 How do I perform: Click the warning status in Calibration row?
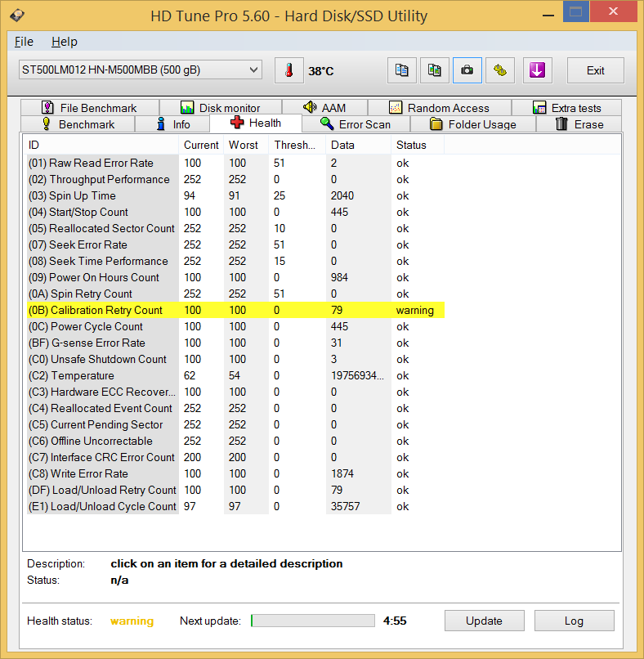[x=414, y=310]
